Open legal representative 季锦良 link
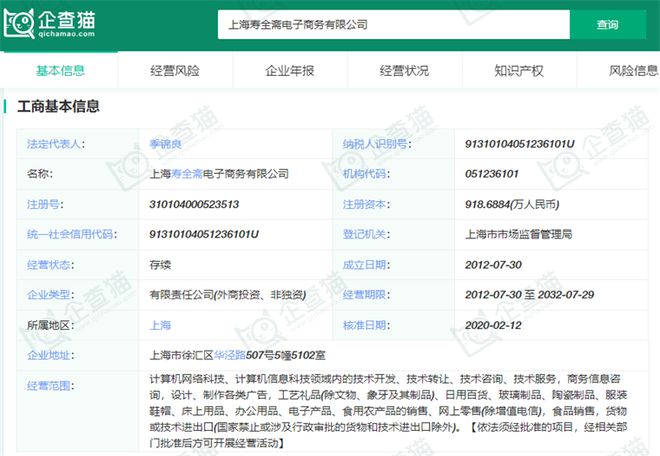Image resolution: width=660 pixels, height=456 pixels. (166, 144)
